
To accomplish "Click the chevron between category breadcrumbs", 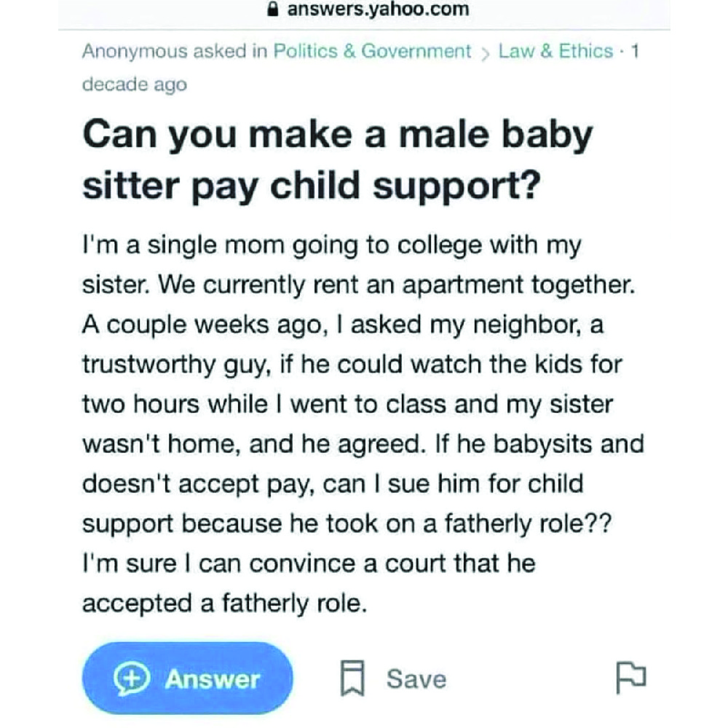I will click(485, 52).
